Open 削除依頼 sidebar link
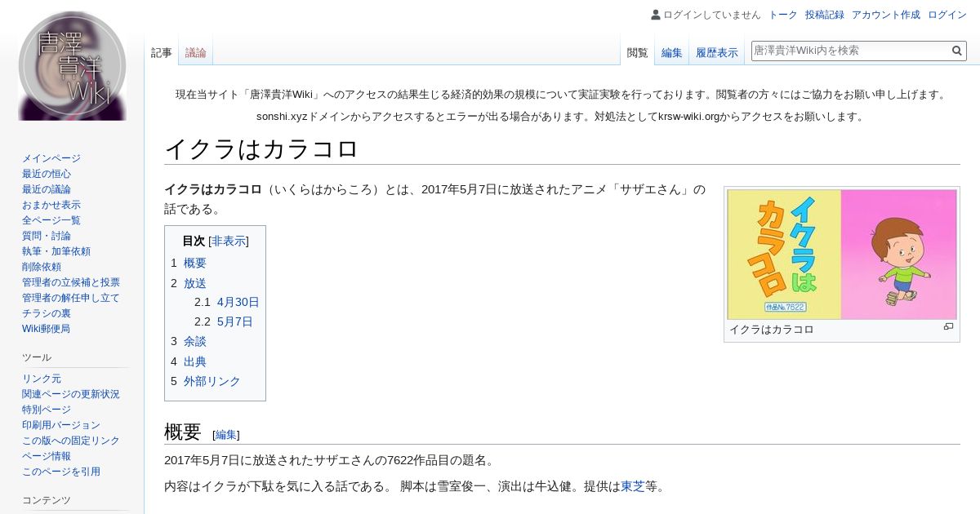This screenshot has width=980, height=514. point(42,267)
